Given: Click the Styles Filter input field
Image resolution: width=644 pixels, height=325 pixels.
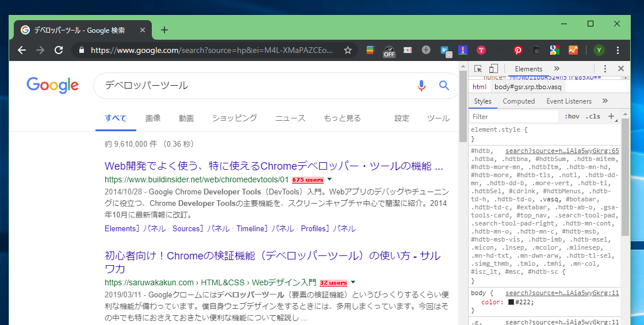Looking at the screenshot, I should tap(514, 116).
